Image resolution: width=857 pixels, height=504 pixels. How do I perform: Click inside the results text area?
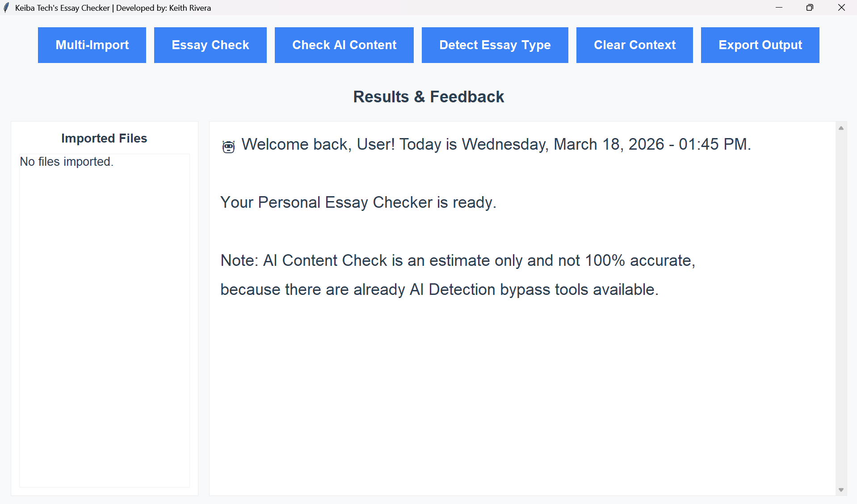[x=492, y=380]
